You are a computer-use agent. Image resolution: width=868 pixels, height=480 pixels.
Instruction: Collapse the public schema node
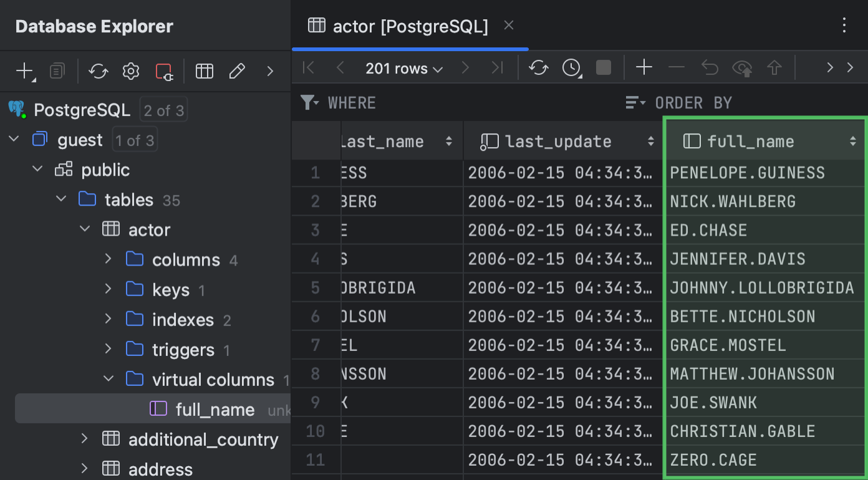(x=37, y=169)
